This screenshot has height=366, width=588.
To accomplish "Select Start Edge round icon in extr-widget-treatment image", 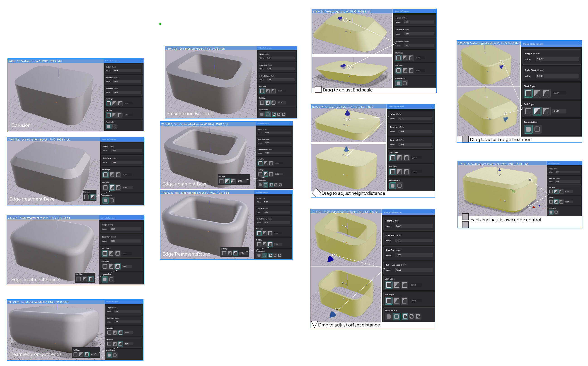I will tap(546, 93).
